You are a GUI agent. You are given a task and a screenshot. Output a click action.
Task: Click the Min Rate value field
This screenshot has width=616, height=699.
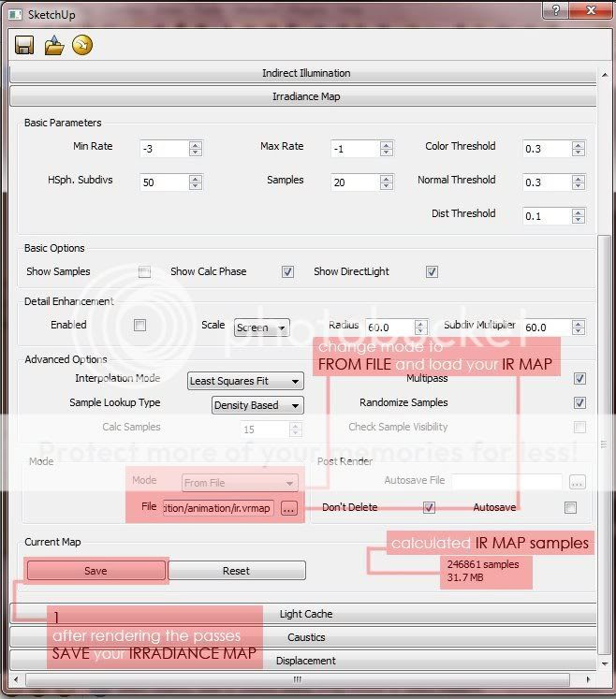[x=164, y=149]
